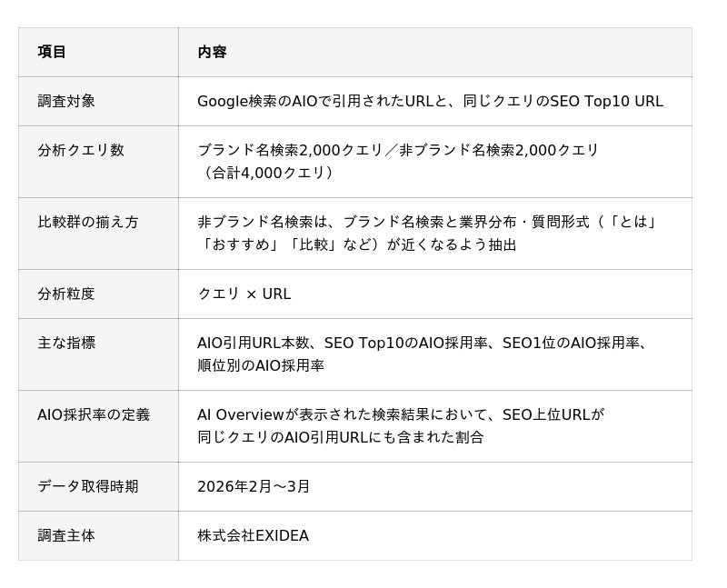Screen dimensions: 727x588
Task: Click the Google検索のAIO text cell
Action: [430, 101]
